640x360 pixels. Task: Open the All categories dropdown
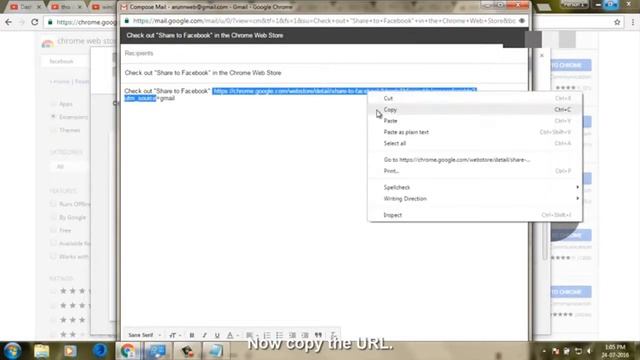tap(69, 167)
